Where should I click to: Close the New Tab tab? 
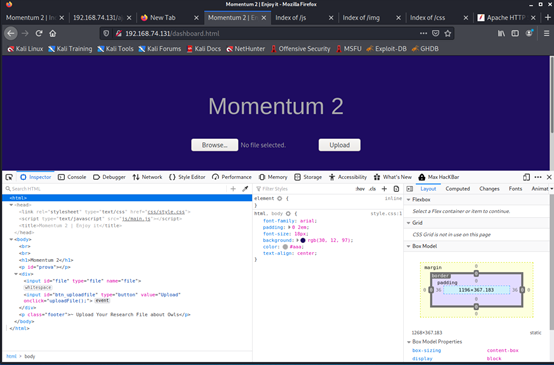[x=196, y=18]
